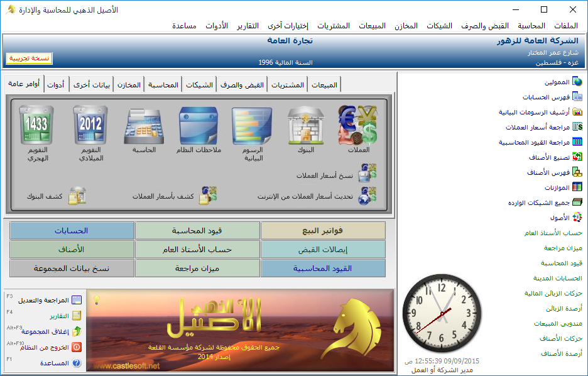
Task: Open the التقويم الميلادي 2012 calendar
Action: [90, 125]
